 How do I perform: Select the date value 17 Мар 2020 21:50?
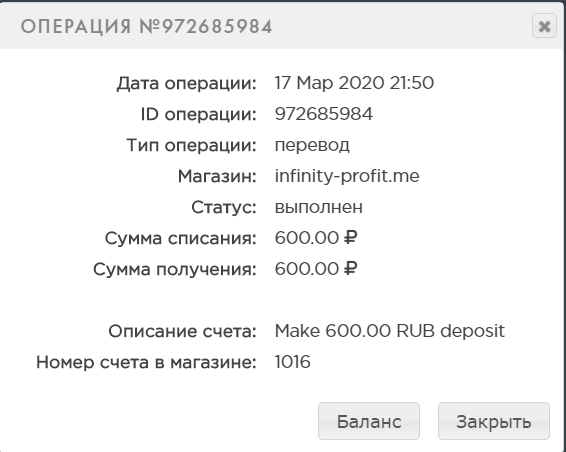tap(354, 83)
